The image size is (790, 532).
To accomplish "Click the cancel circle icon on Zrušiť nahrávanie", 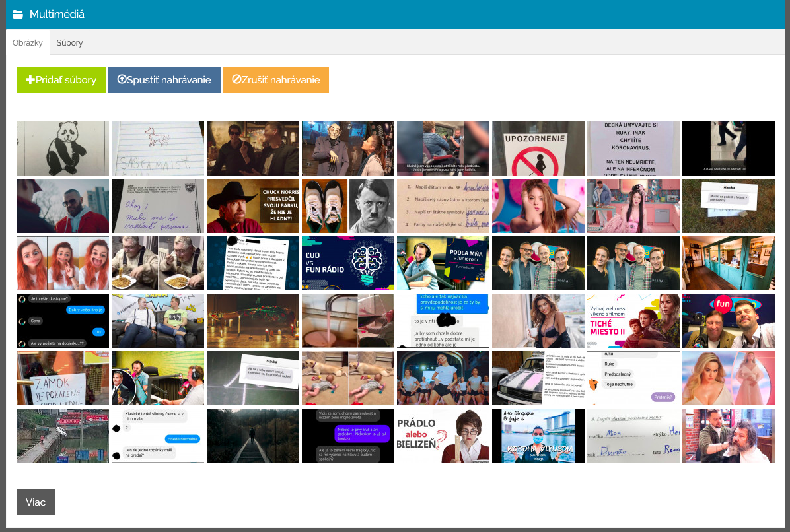I will tap(236, 80).
